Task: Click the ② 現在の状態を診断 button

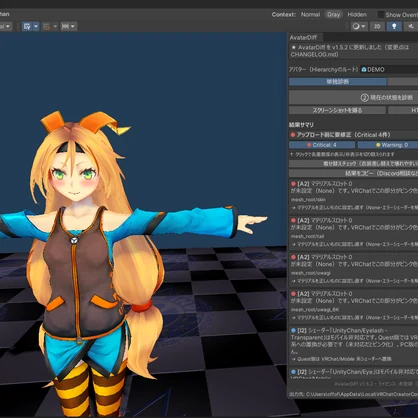Action: pyautogui.click(x=353, y=98)
